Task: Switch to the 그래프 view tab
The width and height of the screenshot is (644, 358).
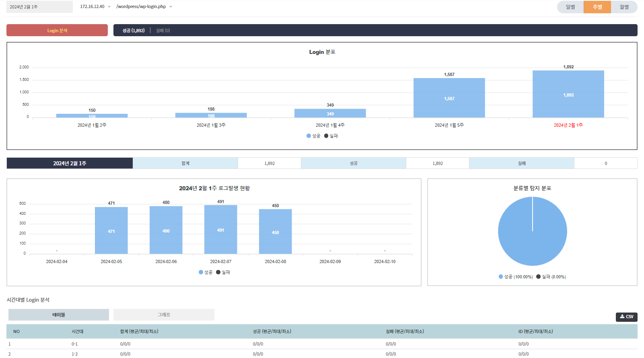Action: pos(164,315)
